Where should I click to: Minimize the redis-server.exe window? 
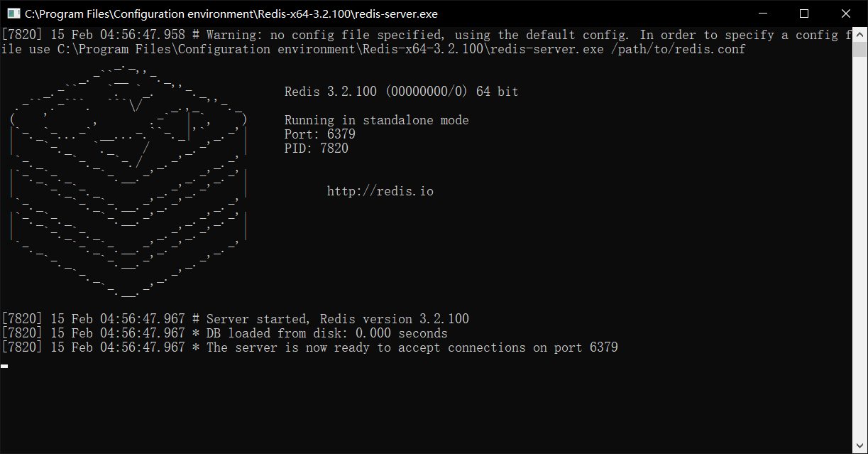tap(763, 13)
